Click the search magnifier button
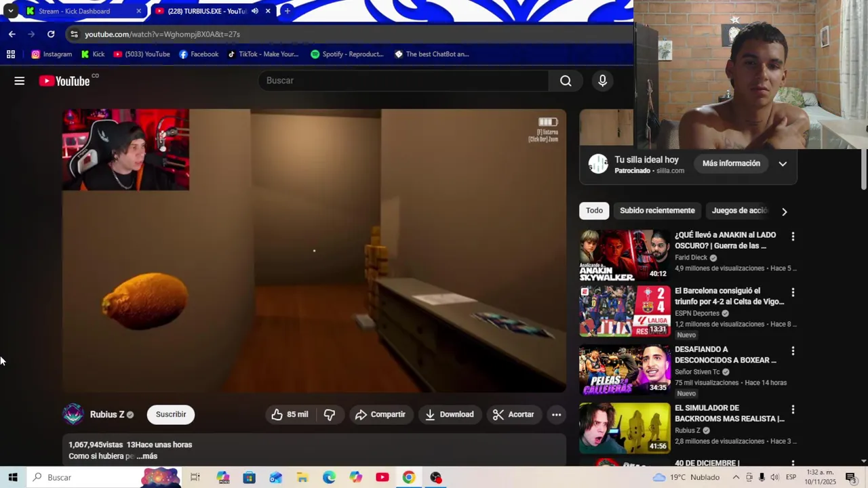868x488 pixels. point(566,81)
